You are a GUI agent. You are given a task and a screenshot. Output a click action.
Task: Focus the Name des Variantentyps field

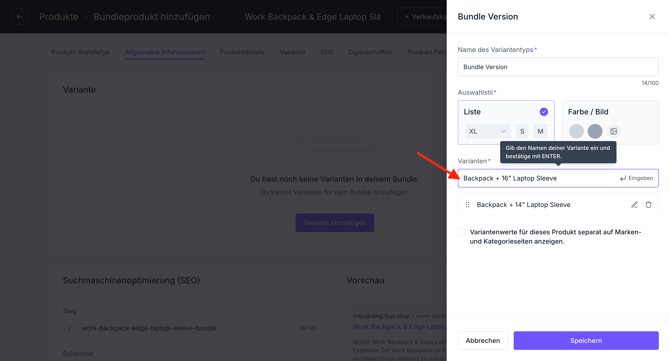pyautogui.click(x=558, y=67)
